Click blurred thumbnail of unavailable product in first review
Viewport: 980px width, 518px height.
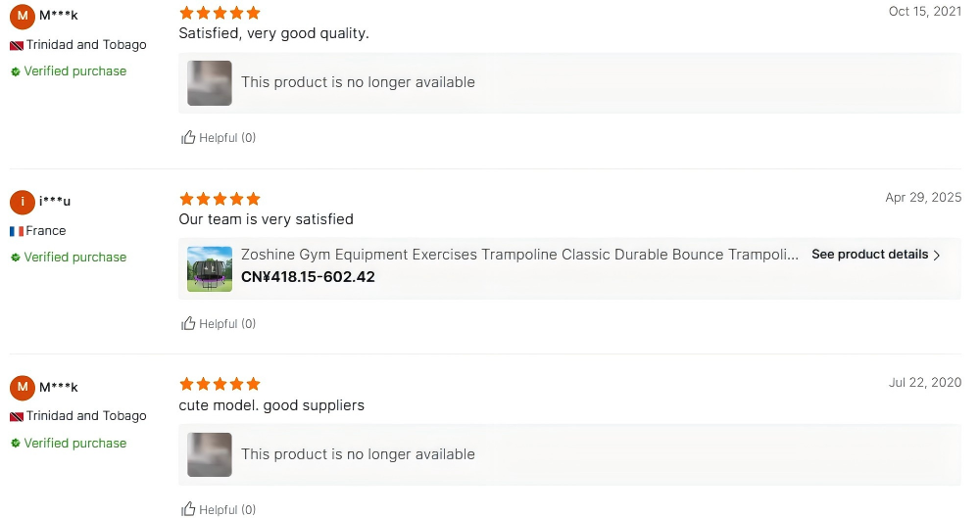pos(210,83)
